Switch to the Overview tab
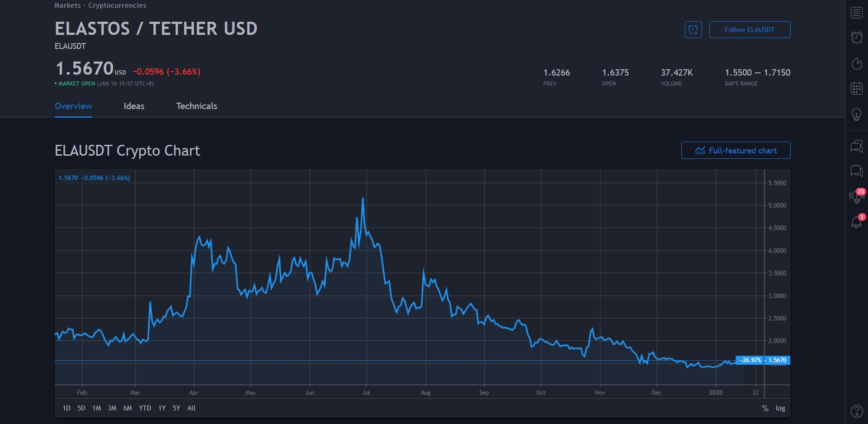 coord(73,106)
